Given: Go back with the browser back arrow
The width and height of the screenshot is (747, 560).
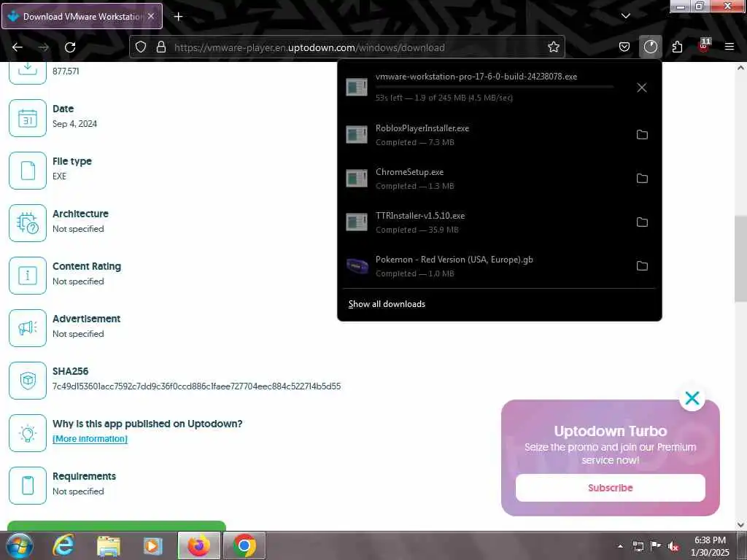Looking at the screenshot, I should pos(18,47).
